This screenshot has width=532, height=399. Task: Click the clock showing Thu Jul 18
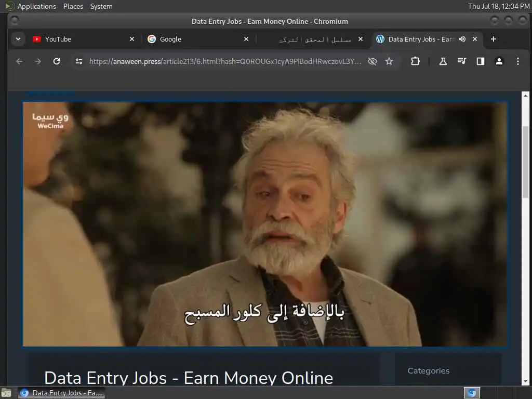click(x=498, y=6)
